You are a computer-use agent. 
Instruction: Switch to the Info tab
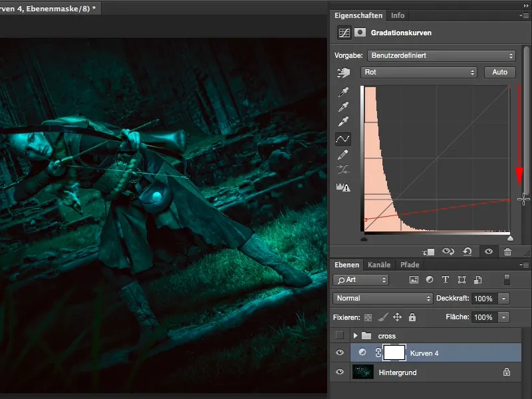(398, 15)
